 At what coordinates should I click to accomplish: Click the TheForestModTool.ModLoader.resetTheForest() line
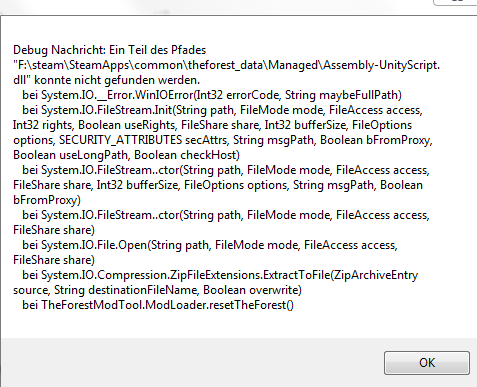point(158,305)
